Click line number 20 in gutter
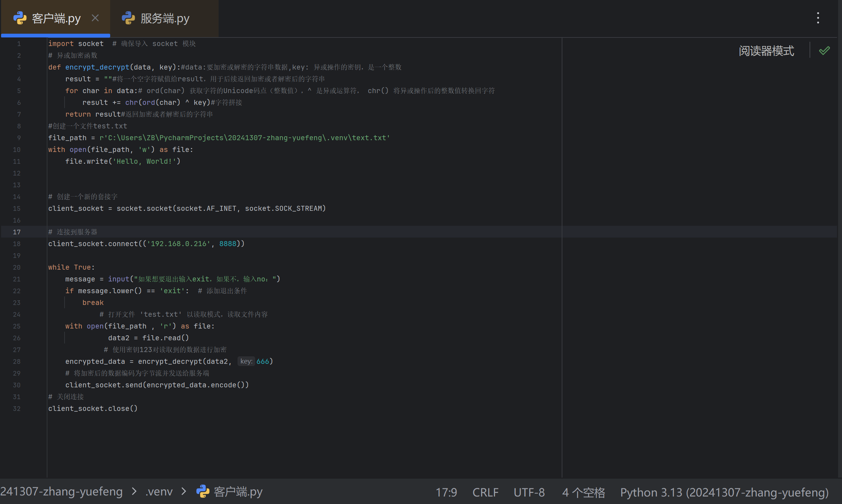Screen dimensions: 842x504 17,267
